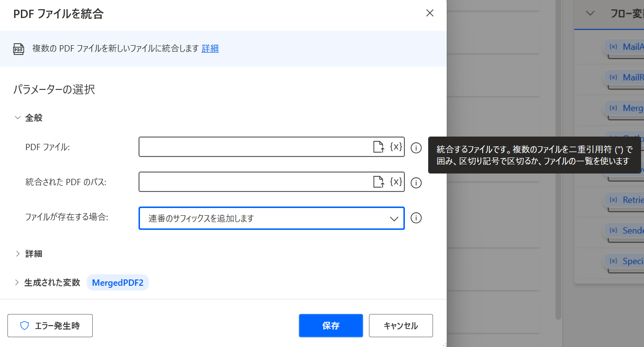This screenshot has width=644, height=347.
Task: Click info icon next to ファイルが存在する場合
Action: (x=416, y=218)
